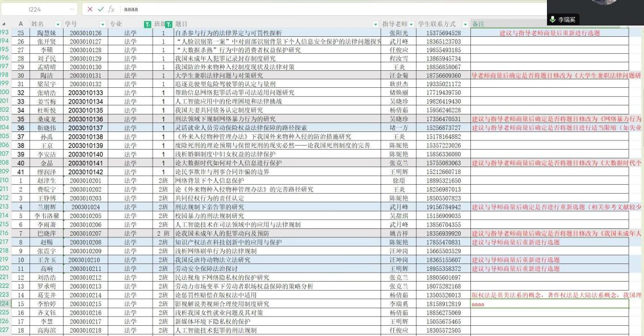Select the name cell 姜雪梅
This screenshot has height=336, width=644.
pos(47,101)
